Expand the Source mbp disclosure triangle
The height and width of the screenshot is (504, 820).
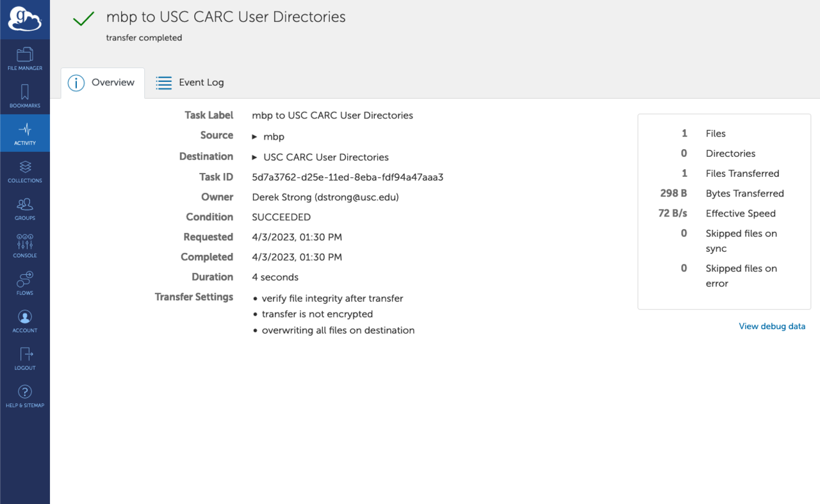tap(254, 137)
